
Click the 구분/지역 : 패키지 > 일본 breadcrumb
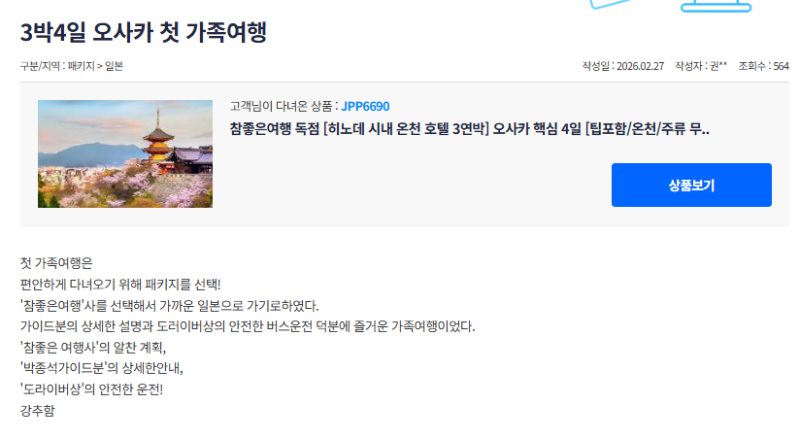click(71, 66)
